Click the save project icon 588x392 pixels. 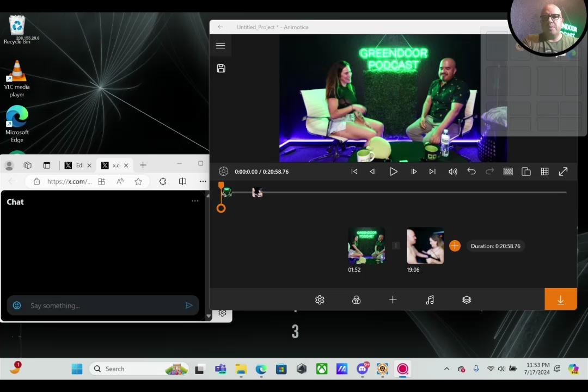(221, 68)
